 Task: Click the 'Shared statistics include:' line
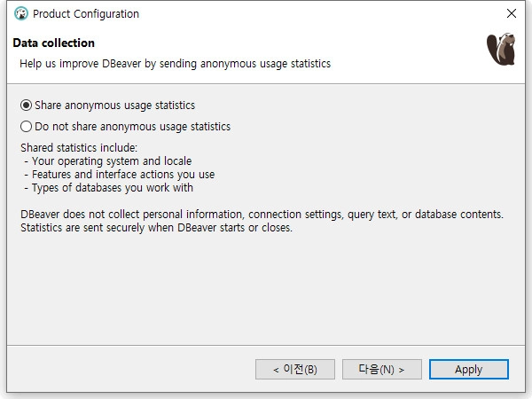coord(79,148)
